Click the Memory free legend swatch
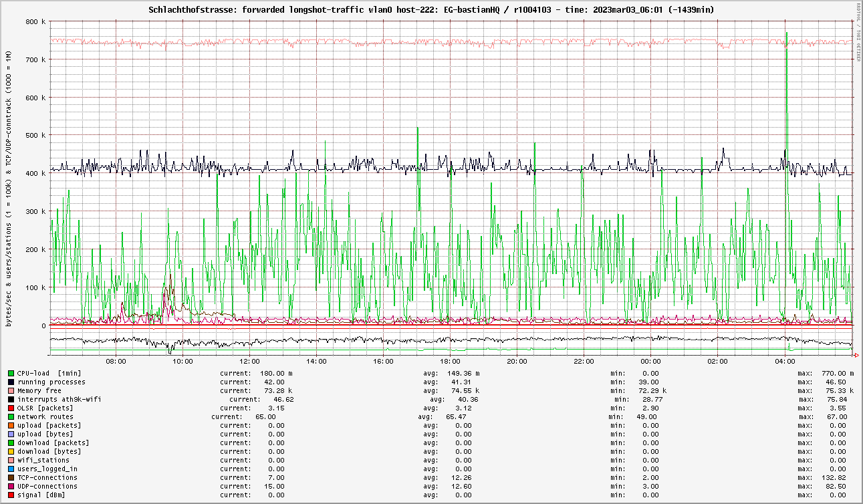Image resolution: width=863 pixels, height=504 pixels. pos(11,390)
